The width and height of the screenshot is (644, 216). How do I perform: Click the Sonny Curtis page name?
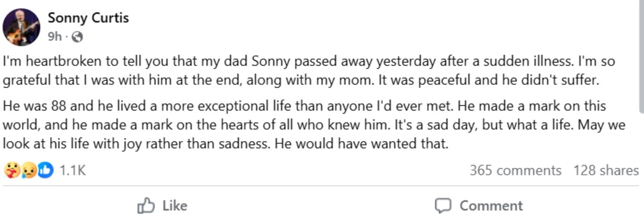coord(88,18)
